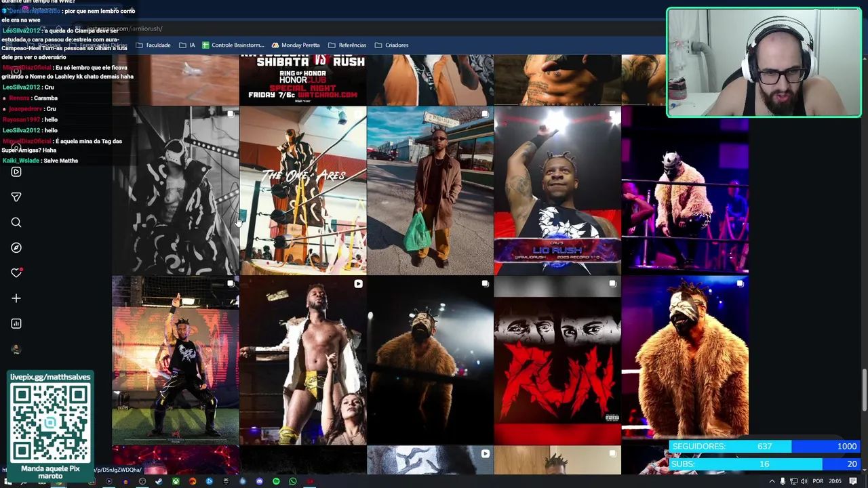The image size is (868, 488).
Task: Open the IA bookmarks folder
Action: (187, 45)
